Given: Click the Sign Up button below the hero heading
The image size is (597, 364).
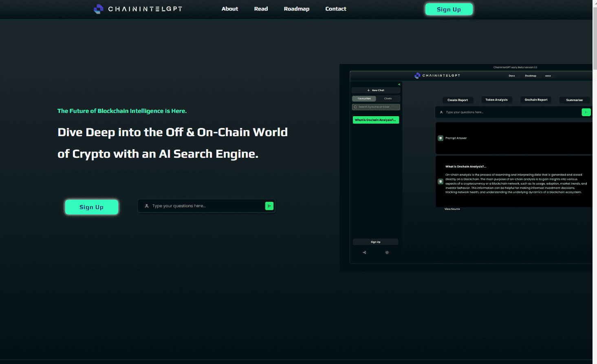Looking at the screenshot, I should point(92,207).
